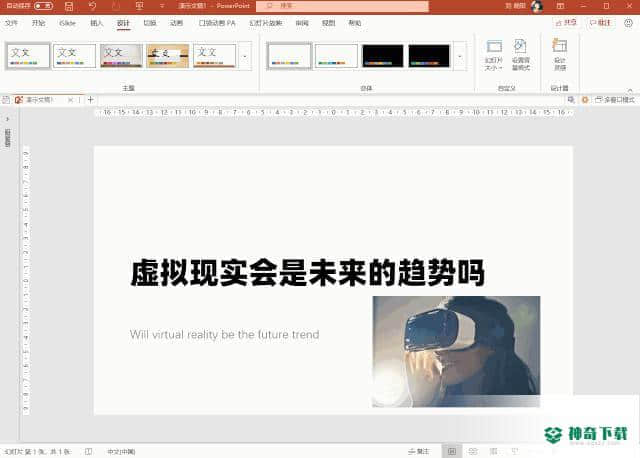
Task: Collapse the ribbon with the chevron
Action: 630,90
